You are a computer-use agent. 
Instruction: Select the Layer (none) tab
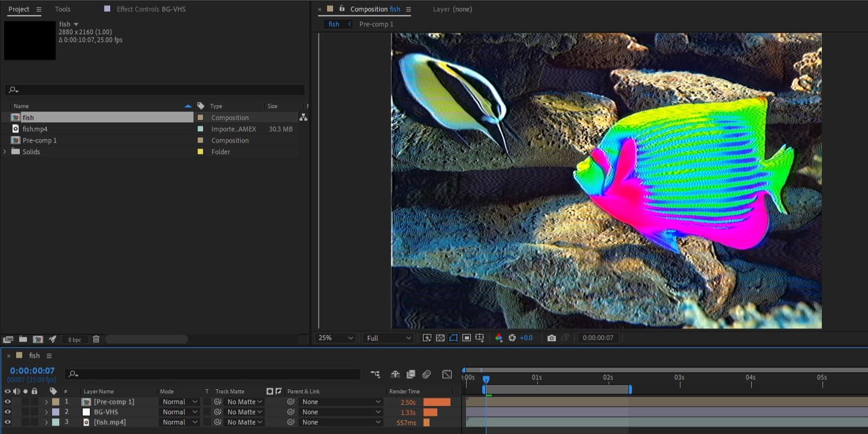pos(452,9)
